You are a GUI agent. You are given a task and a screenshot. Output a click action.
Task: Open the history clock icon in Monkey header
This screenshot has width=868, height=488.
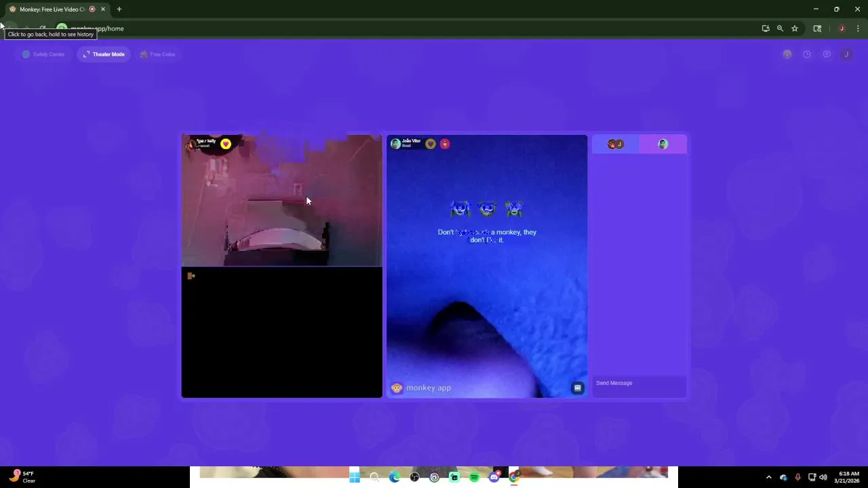[807, 54]
